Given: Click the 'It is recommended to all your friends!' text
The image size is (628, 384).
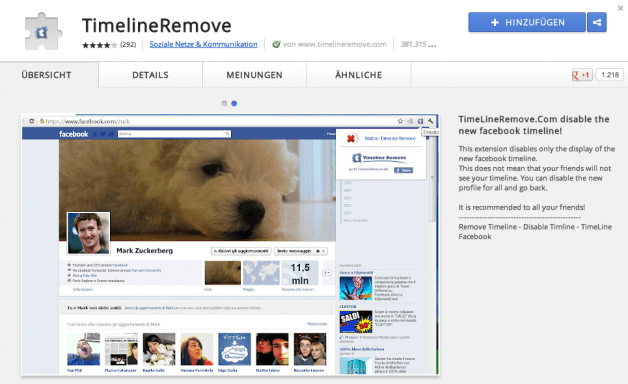Looking at the screenshot, I should click(521, 207).
